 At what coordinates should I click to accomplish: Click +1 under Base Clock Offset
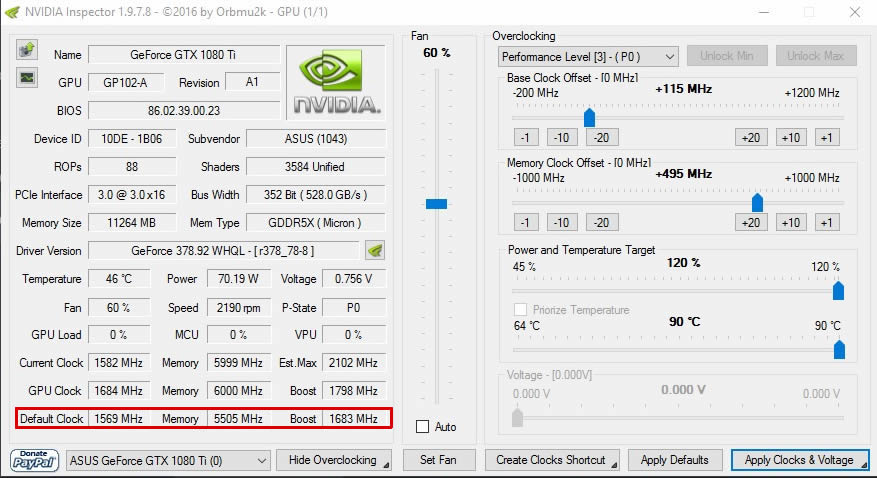pyautogui.click(x=827, y=137)
